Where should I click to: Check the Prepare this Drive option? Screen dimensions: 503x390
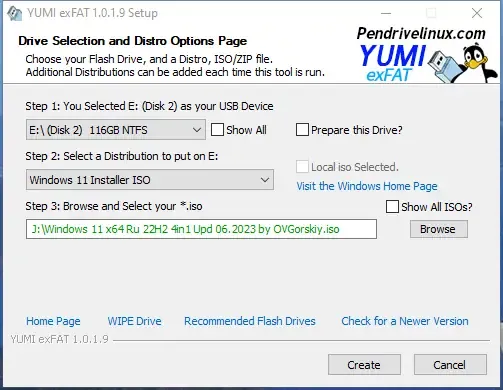tap(302, 130)
